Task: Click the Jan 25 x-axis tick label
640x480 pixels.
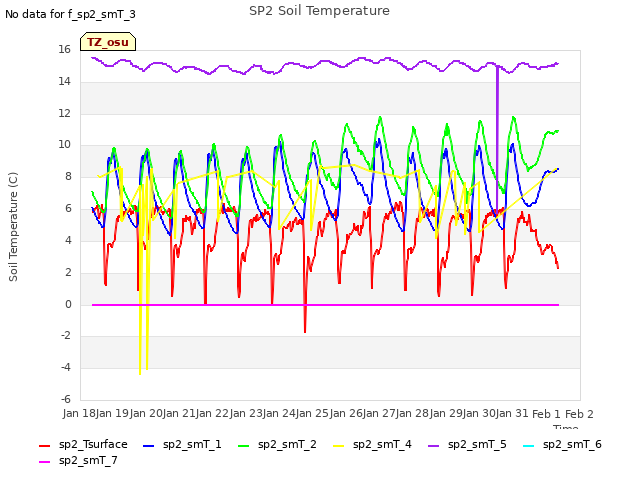Action: 312,413
